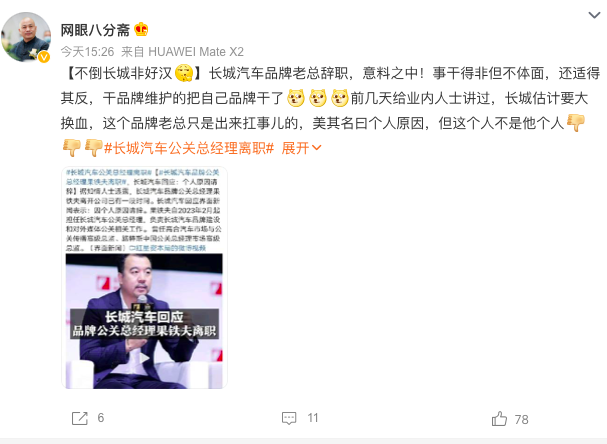This screenshot has height=444, width=607.
Task: Open the post options chevron at the top right
Action: [594, 15]
